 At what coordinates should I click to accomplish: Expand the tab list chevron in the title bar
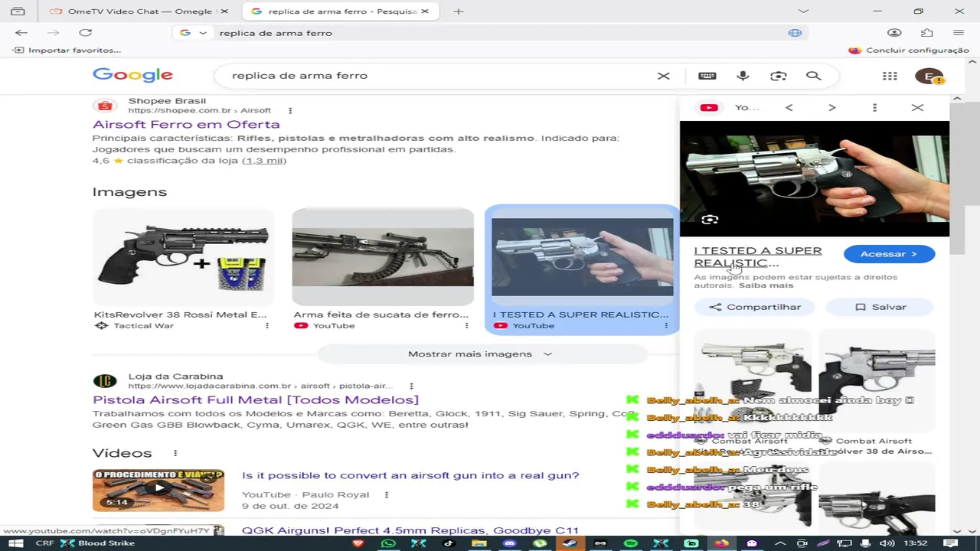pyautogui.click(x=803, y=11)
